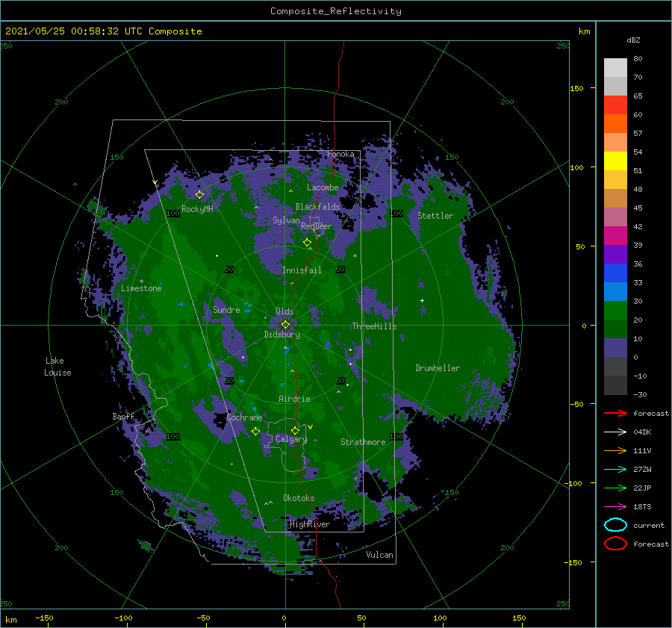Click the magenta 39–42 dBZ swatch

[x=615, y=235]
